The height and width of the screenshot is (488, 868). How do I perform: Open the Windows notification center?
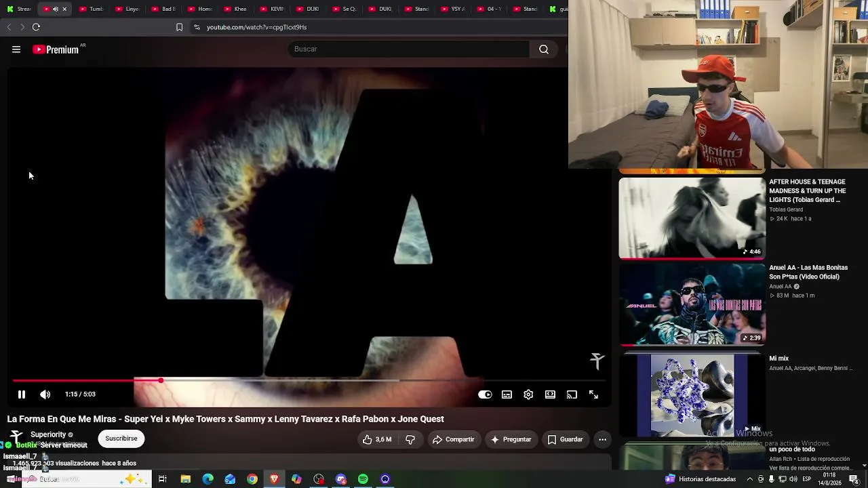click(x=854, y=479)
